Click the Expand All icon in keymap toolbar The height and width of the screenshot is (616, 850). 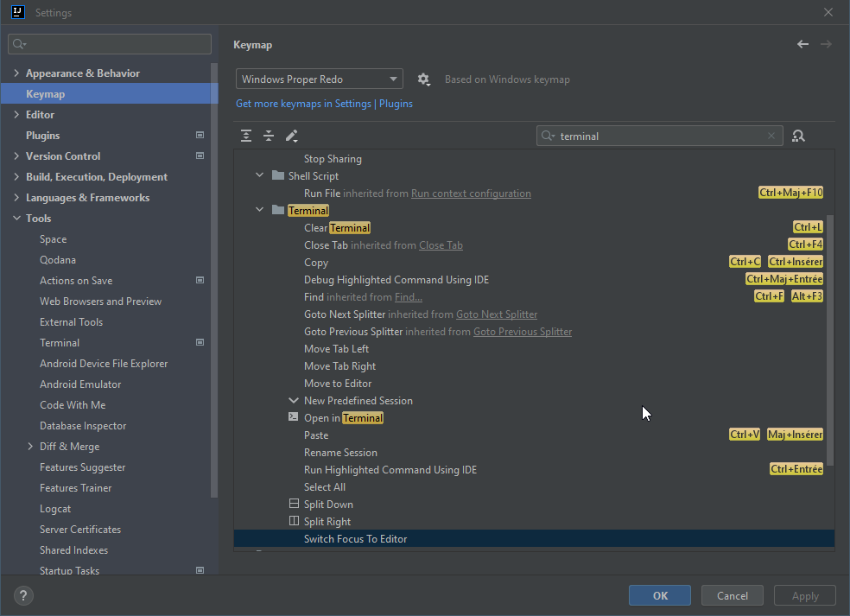(x=246, y=136)
